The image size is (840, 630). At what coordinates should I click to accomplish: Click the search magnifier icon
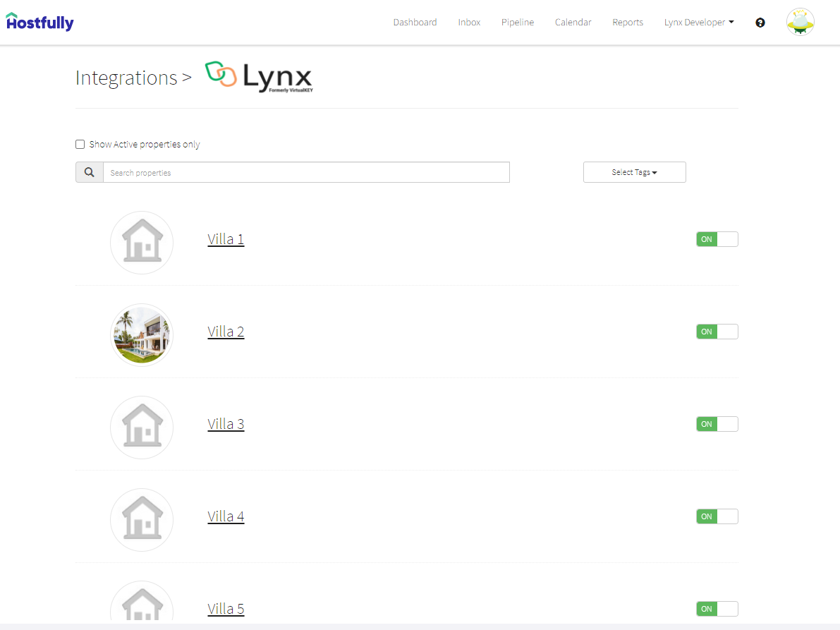pyautogui.click(x=90, y=173)
